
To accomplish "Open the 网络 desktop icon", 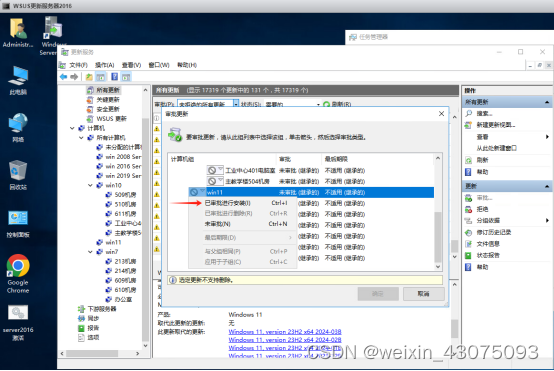I will [x=18, y=128].
